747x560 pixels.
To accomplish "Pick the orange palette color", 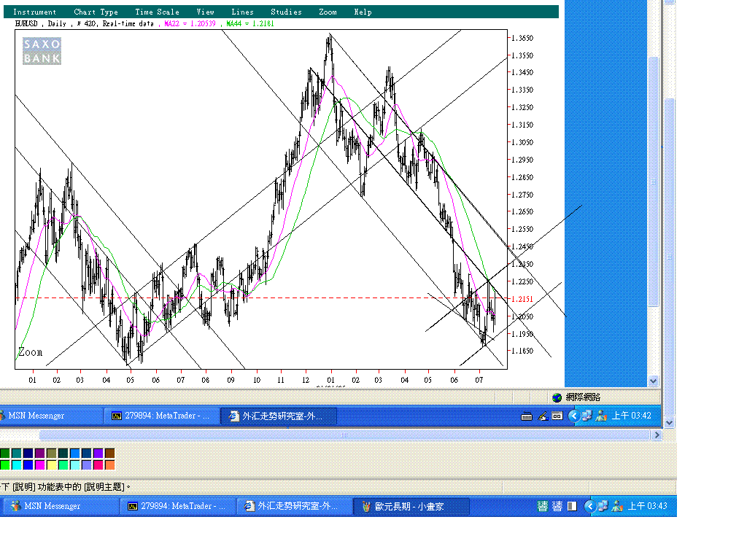I will click(x=110, y=464).
